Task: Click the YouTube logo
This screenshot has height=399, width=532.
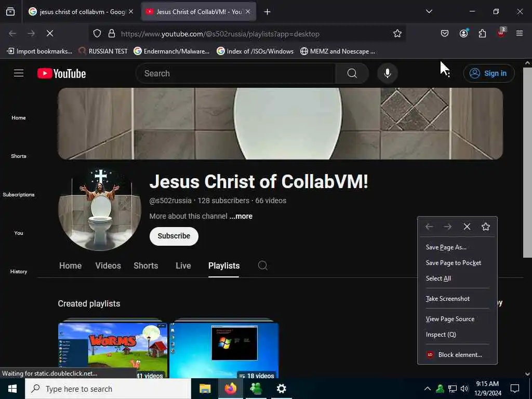Action: (x=61, y=73)
